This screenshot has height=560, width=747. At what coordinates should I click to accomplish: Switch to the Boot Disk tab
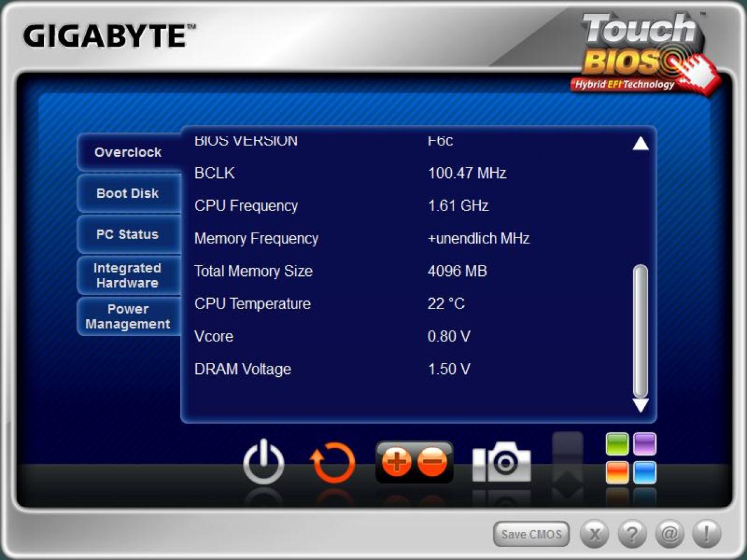(x=128, y=193)
